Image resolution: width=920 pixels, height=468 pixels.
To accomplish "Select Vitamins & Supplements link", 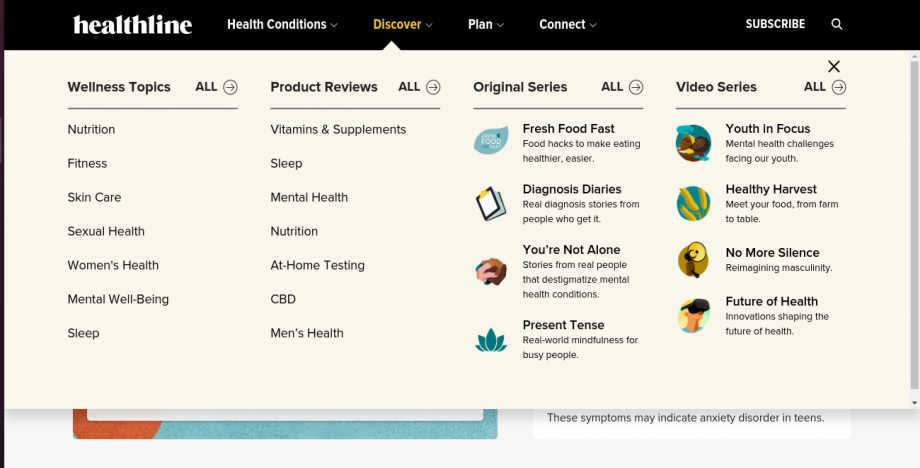I will click(338, 129).
